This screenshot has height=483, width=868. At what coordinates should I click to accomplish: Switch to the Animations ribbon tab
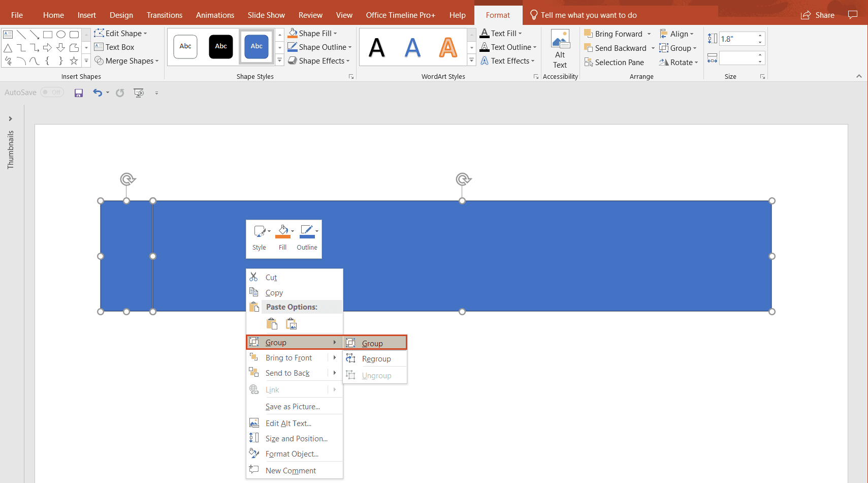click(x=215, y=15)
